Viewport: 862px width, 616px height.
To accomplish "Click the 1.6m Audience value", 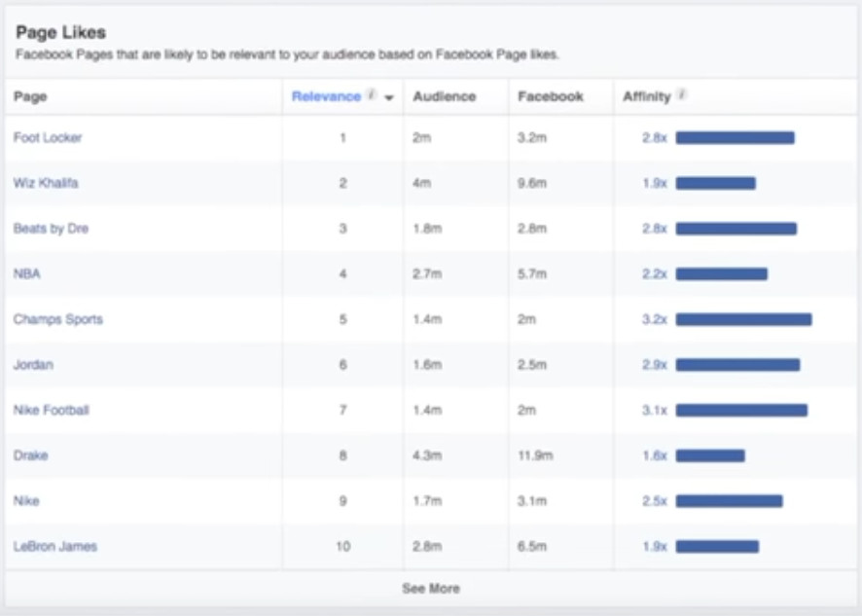I will tap(427, 365).
